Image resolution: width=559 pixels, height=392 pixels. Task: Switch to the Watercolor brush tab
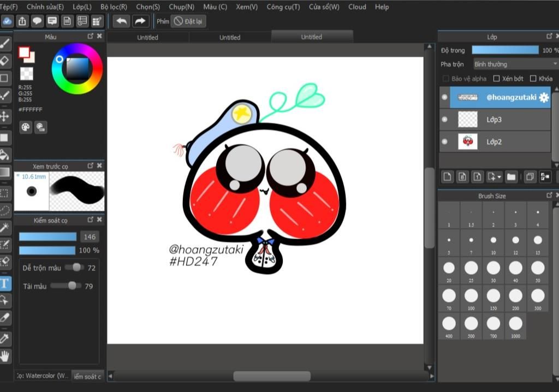click(x=42, y=376)
